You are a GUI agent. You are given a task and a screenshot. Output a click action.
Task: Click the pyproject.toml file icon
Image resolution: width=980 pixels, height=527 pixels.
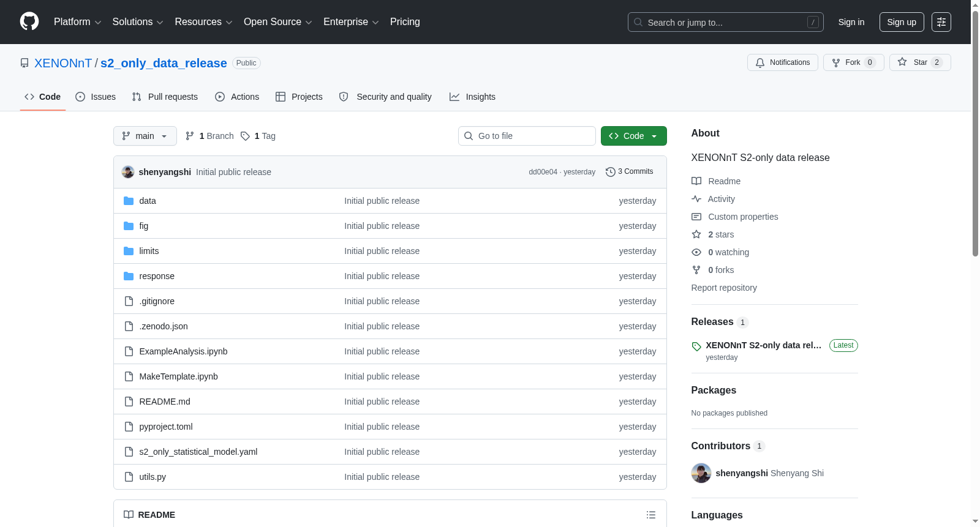tap(129, 427)
